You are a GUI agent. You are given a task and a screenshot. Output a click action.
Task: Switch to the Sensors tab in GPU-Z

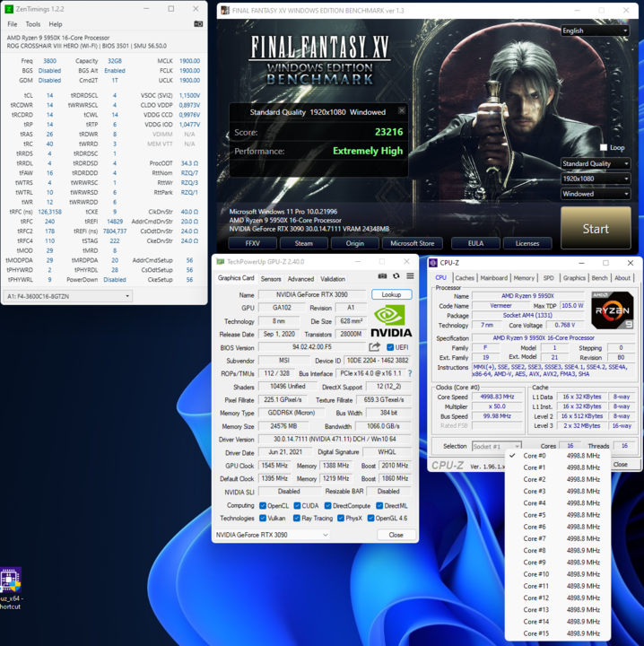coord(270,279)
